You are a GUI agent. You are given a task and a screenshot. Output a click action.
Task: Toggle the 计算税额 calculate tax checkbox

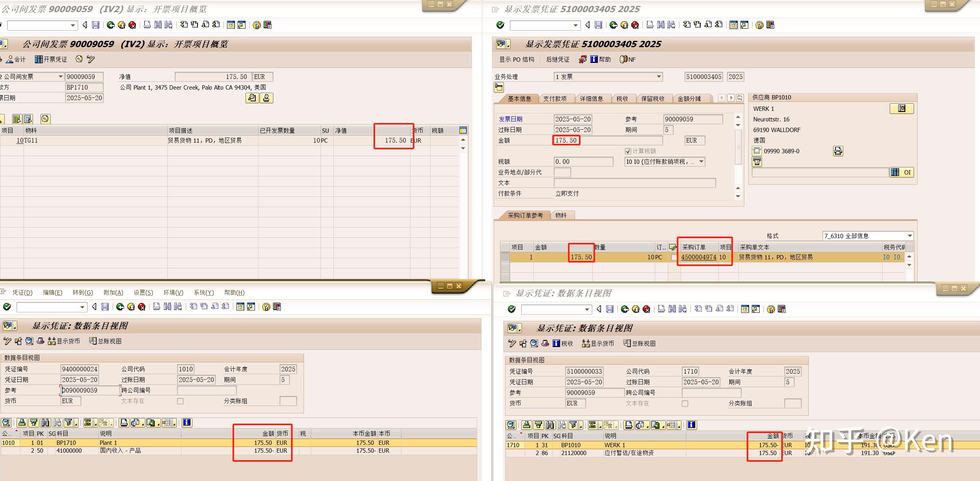pos(628,151)
